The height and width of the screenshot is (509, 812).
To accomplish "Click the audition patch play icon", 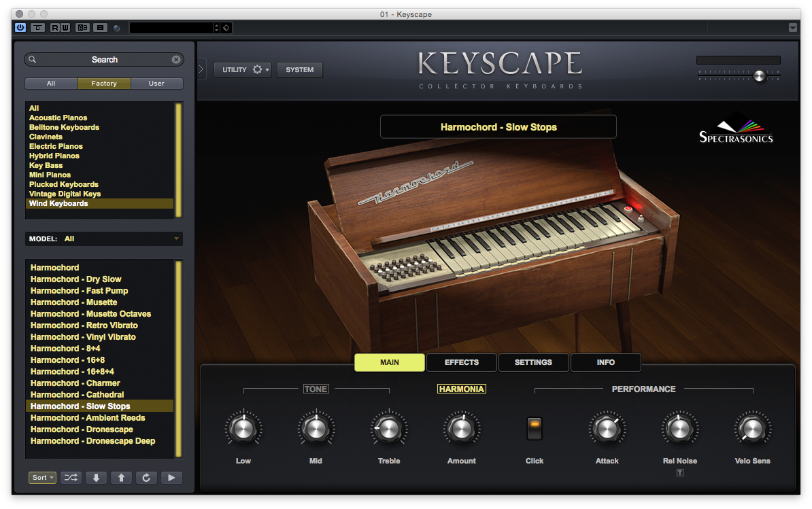I will point(171,478).
